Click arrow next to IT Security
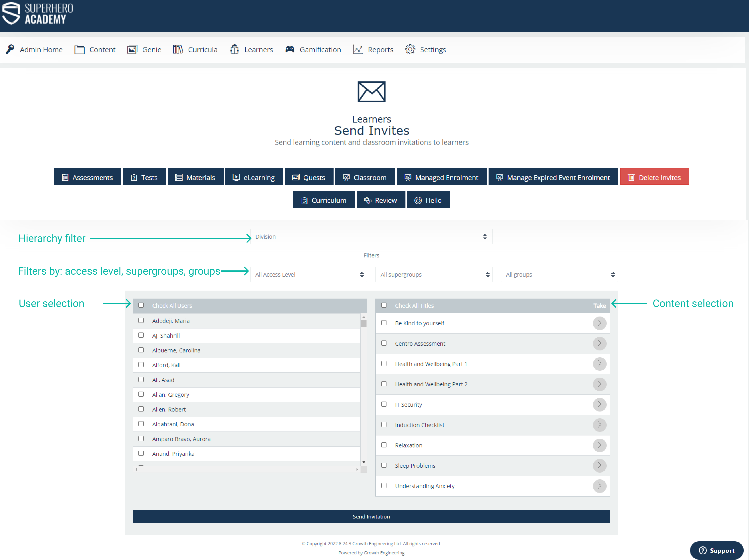Screen dimensions: 749x560 pos(599,404)
